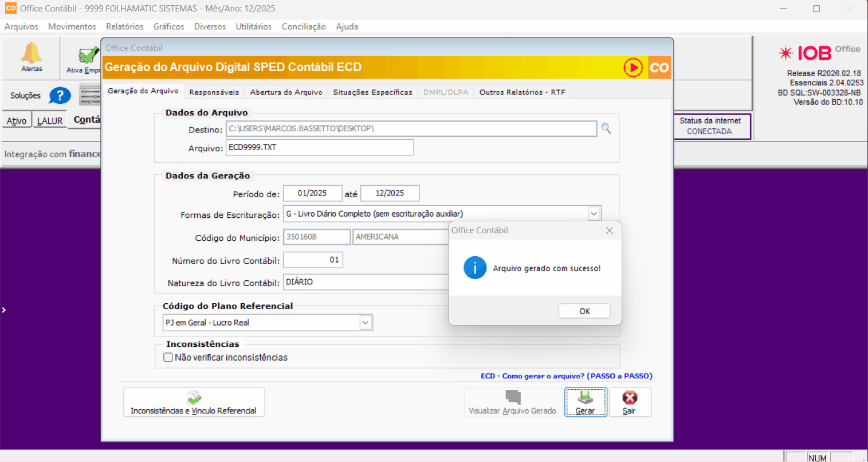868x462 pixels.
Task: Click the Alertas bell icon
Action: click(x=32, y=54)
